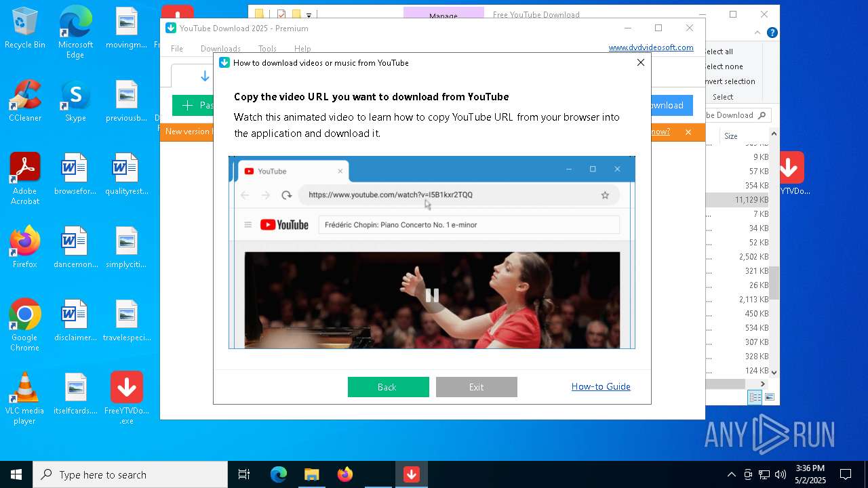Open File Explorer help icon
The height and width of the screenshot is (488, 868).
click(x=772, y=33)
